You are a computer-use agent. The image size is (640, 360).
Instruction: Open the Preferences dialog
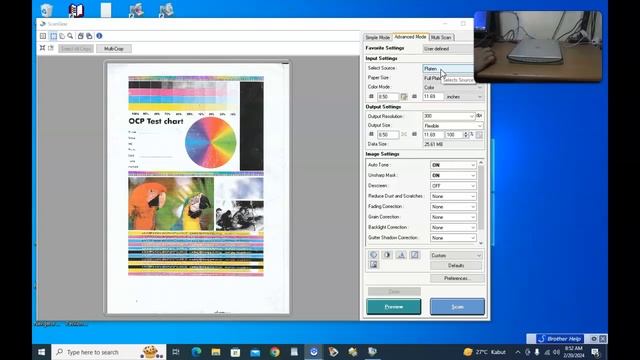pyautogui.click(x=457, y=278)
